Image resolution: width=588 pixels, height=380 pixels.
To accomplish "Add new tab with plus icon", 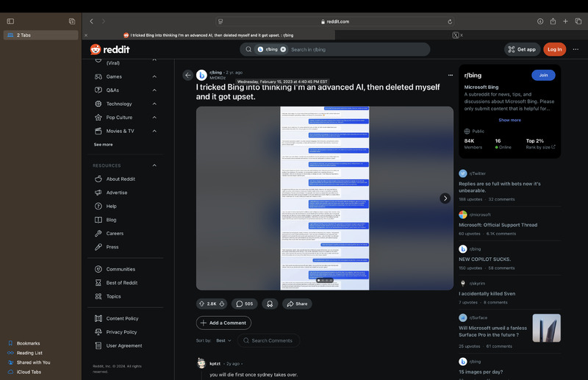I will [565, 21].
